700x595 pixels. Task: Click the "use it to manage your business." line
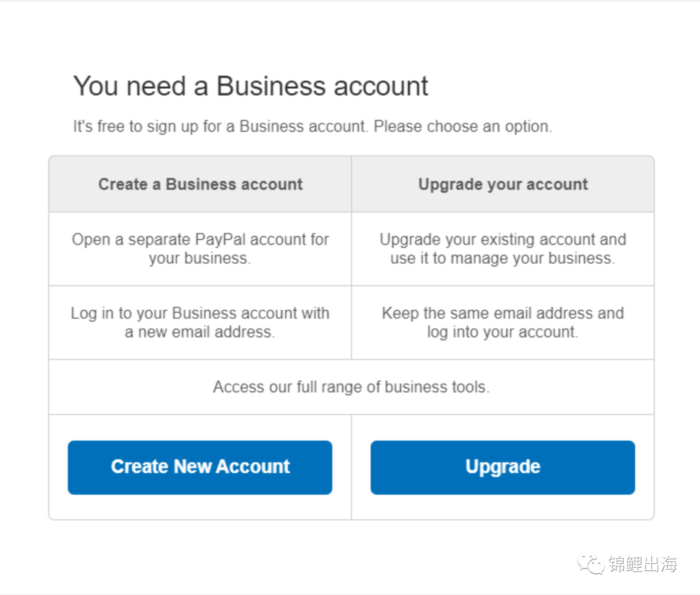click(503, 259)
